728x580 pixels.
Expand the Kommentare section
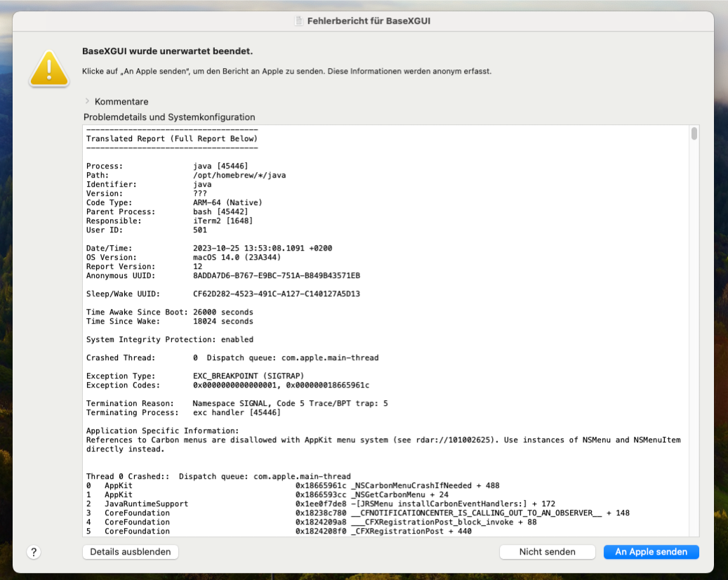87,101
